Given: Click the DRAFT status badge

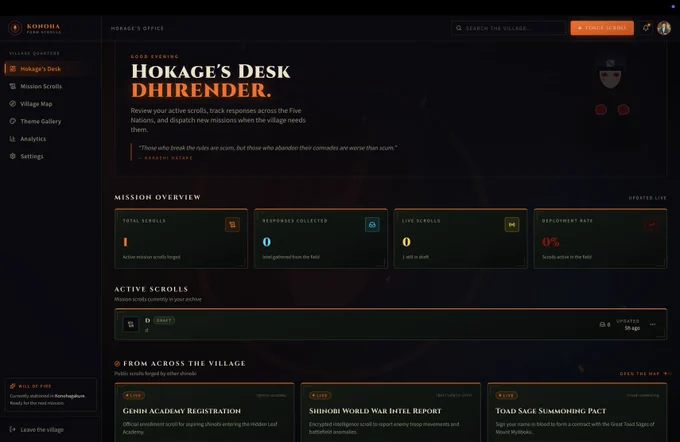Looking at the screenshot, I should click(x=164, y=321).
